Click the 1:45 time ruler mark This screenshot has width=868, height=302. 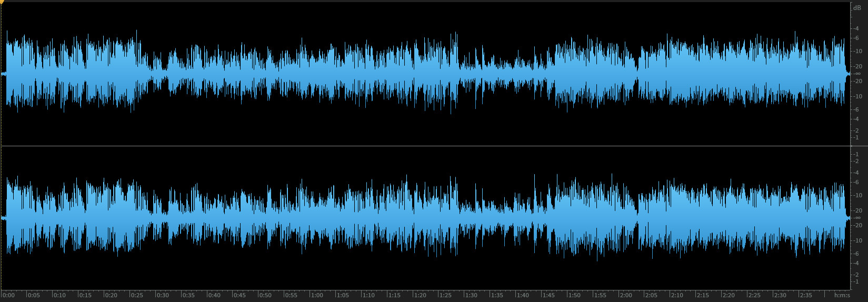pos(549,295)
